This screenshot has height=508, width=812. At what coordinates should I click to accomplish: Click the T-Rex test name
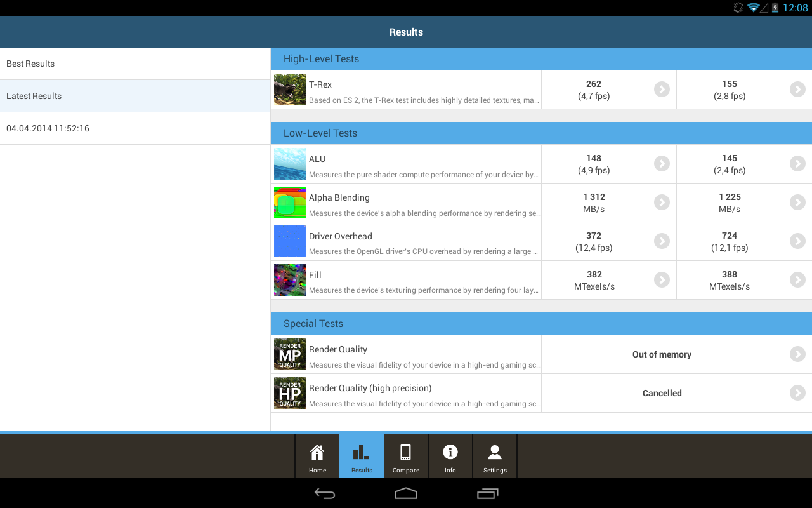pyautogui.click(x=320, y=84)
